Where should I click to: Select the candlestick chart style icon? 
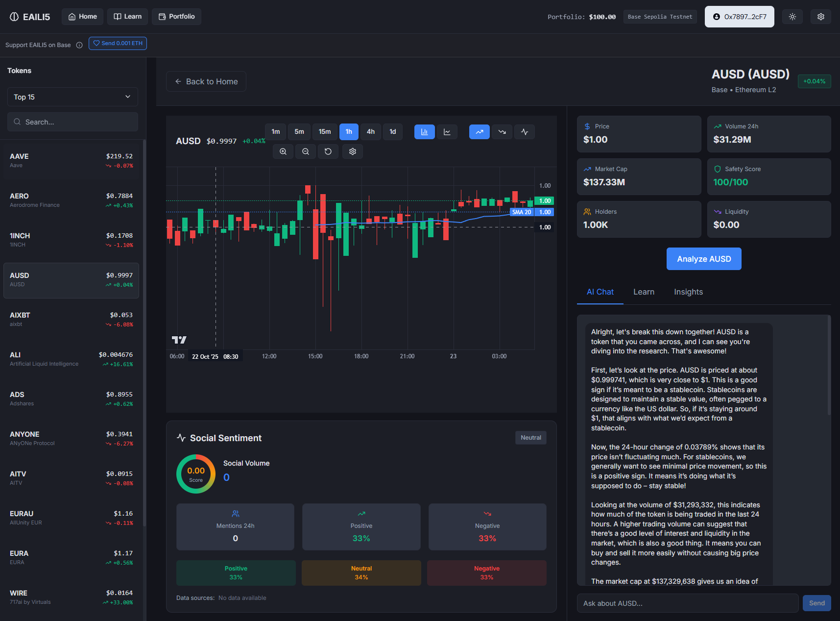coord(424,131)
